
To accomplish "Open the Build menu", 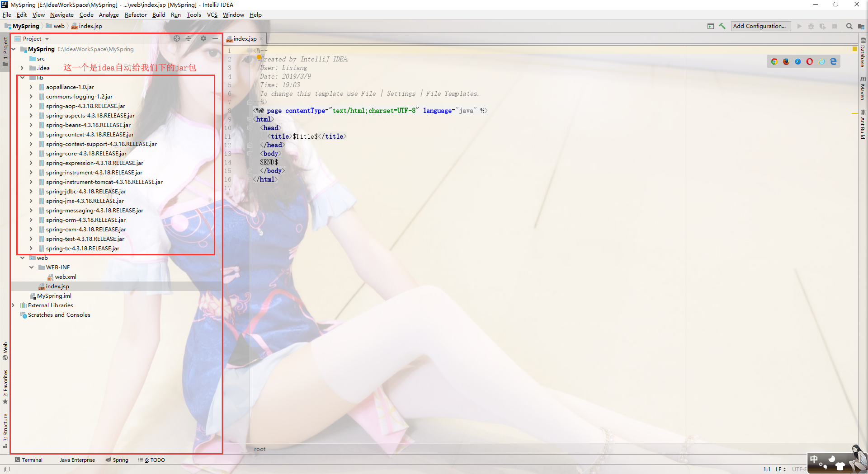I will coord(159,15).
